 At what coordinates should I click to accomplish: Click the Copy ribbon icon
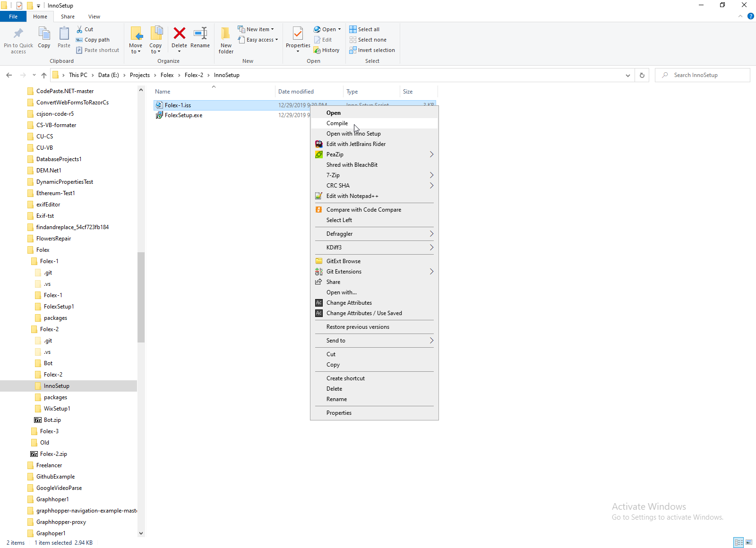44,38
